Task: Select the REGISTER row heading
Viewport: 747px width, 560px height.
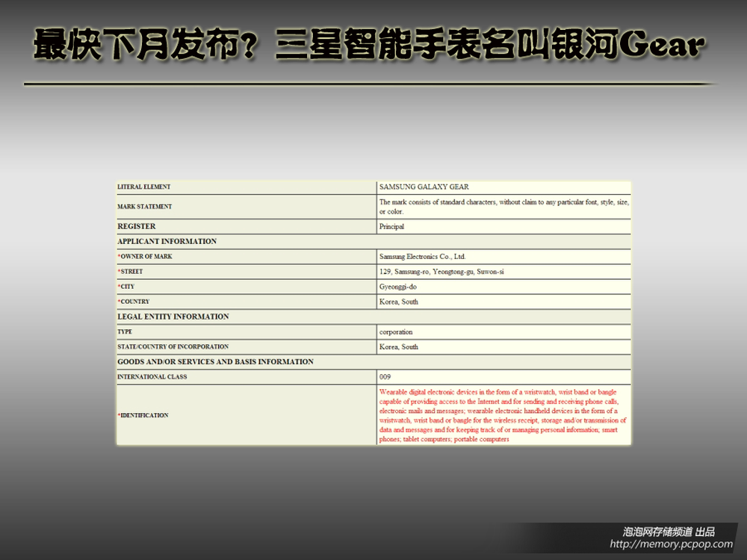Action: [x=137, y=226]
